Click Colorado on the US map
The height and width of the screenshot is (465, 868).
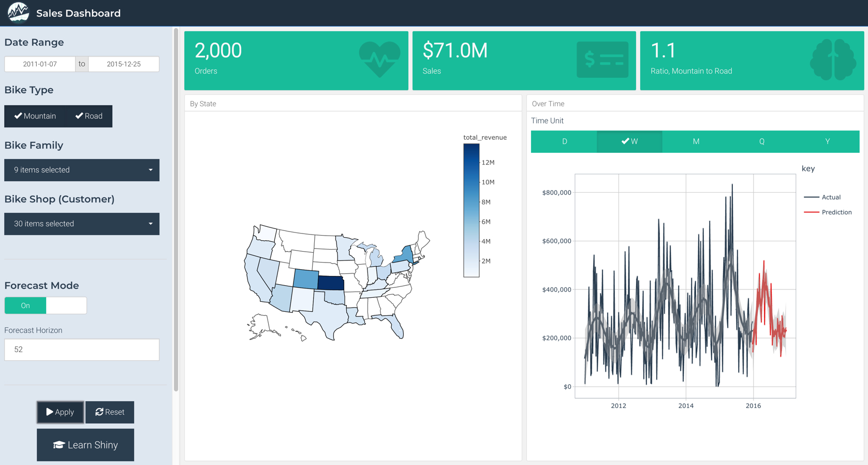point(305,278)
